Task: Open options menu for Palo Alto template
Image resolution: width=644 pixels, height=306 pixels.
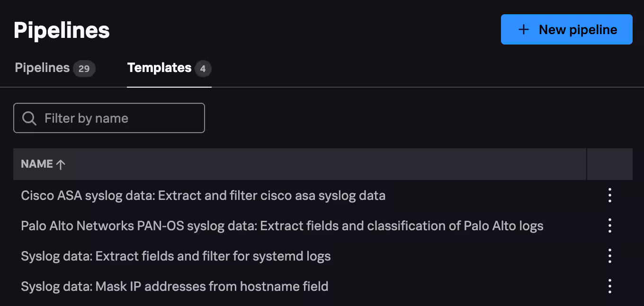Action: tap(609, 225)
